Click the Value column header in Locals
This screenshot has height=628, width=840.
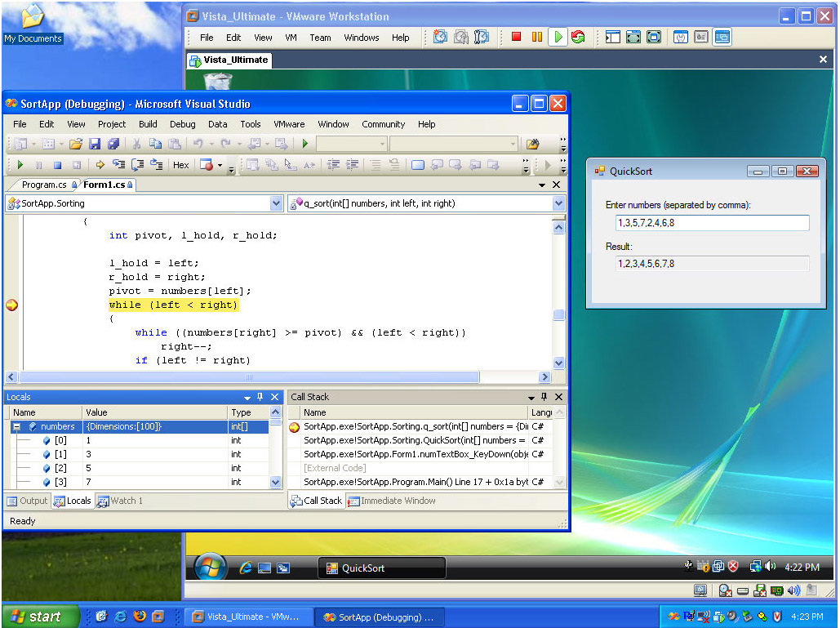tap(154, 412)
